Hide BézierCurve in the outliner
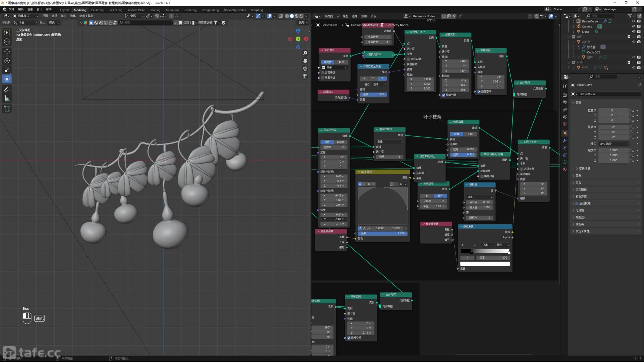Image resolution: width=644 pixels, height=362 pixels. pyautogui.click(x=634, y=21)
